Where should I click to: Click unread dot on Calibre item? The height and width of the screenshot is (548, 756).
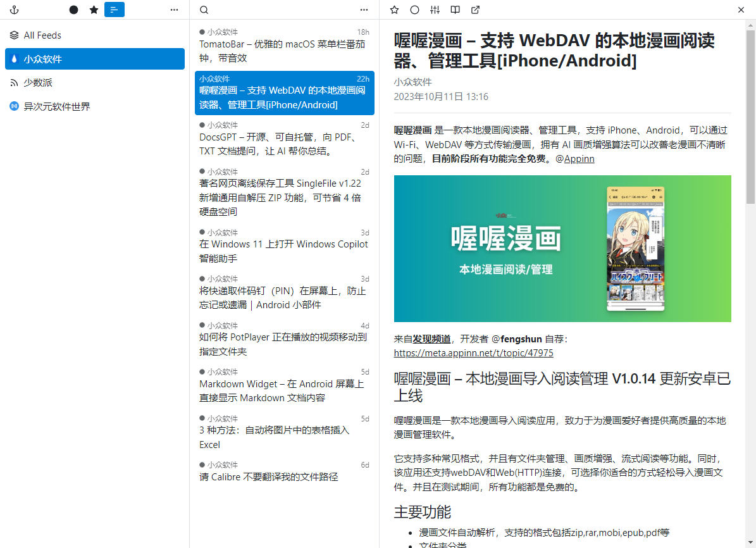[202, 464]
